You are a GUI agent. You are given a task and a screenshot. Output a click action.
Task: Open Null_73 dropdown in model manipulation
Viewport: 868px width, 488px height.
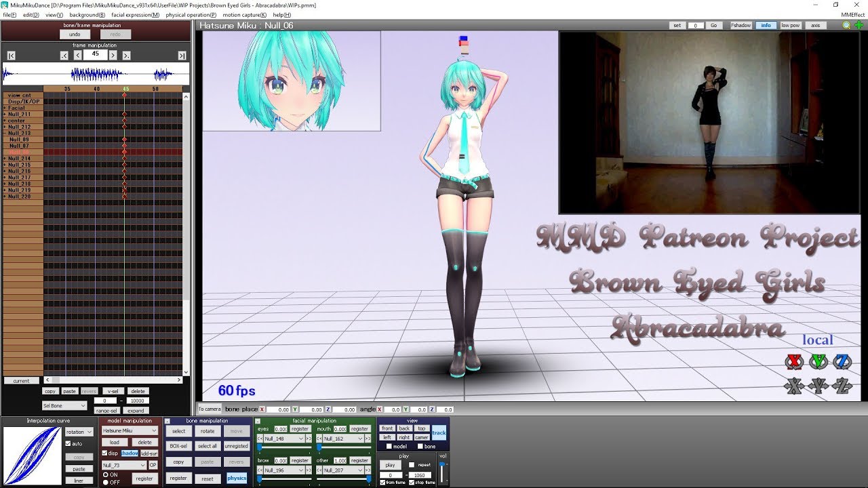point(124,465)
